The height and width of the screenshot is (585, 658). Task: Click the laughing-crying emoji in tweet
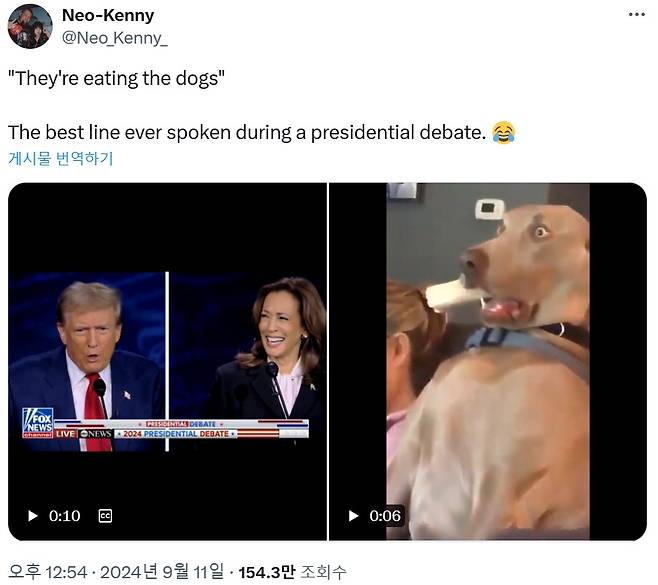[x=504, y=133]
